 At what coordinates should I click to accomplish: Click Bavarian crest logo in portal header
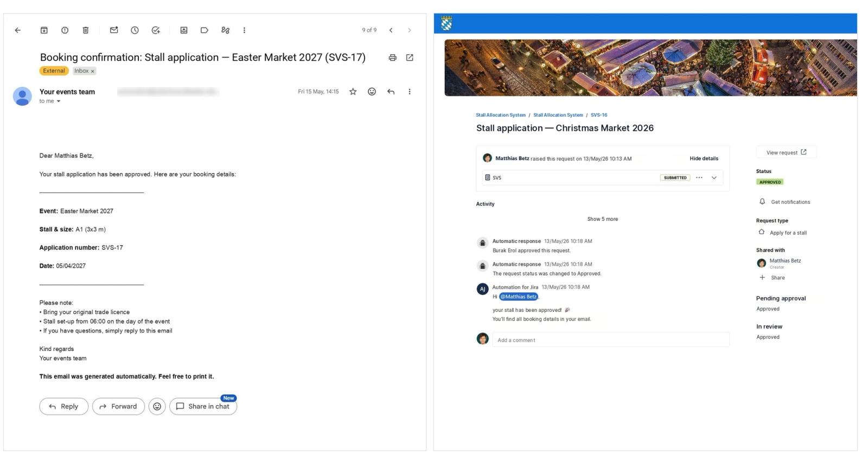[446, 23]
